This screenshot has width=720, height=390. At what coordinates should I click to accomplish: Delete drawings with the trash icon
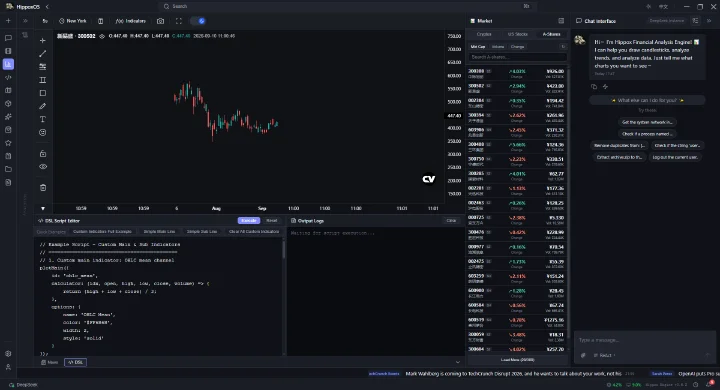point(43,187)
